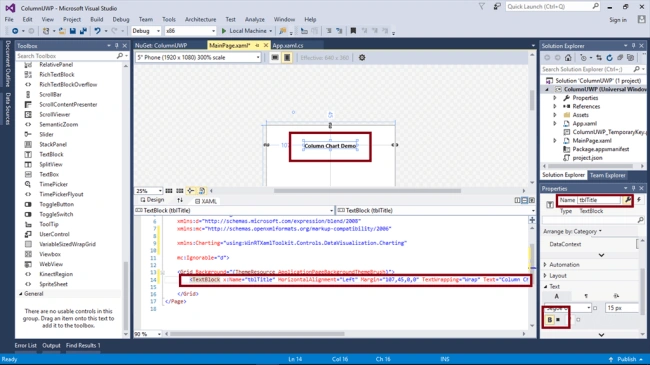Switch to vertical split view

pos(517,200)
